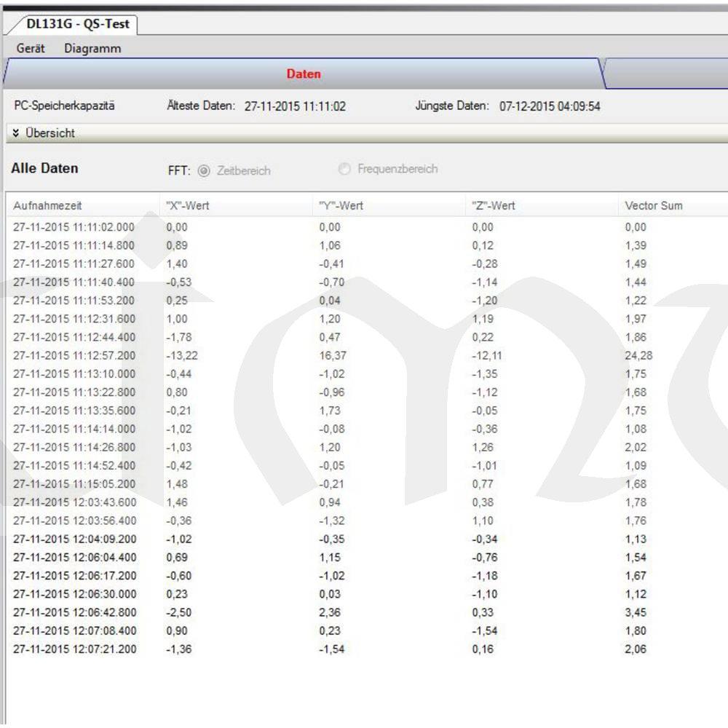Image resolution: width=728 pixels, height=728 pixels.
Task: Click the "Z"-Wert column header
Action: click(493, 205)
